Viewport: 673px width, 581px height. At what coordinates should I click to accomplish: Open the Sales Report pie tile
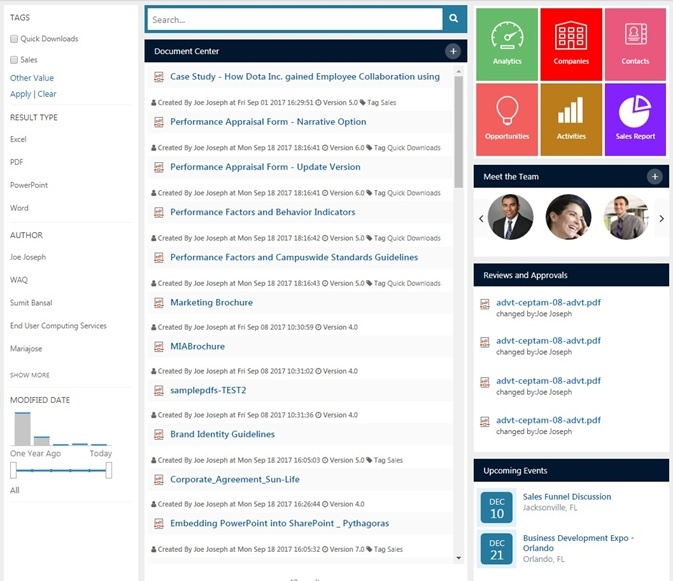click(635, 119)
